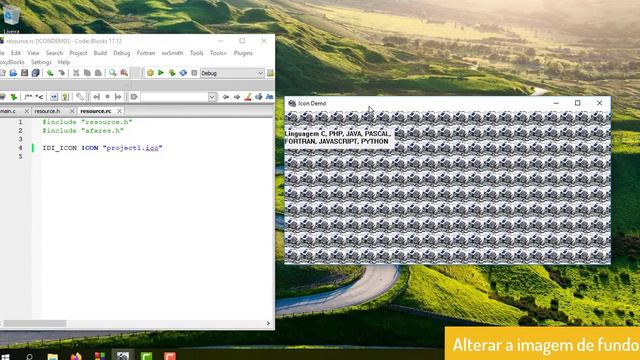Click the Jump back arrow icon
640x360 pixels.
(x=226, y=97)
